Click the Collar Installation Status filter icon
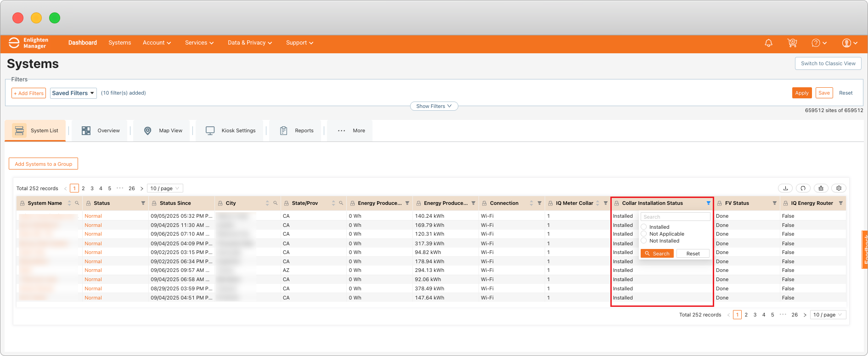This screenshot has height=356, width=868. point(708,203)
